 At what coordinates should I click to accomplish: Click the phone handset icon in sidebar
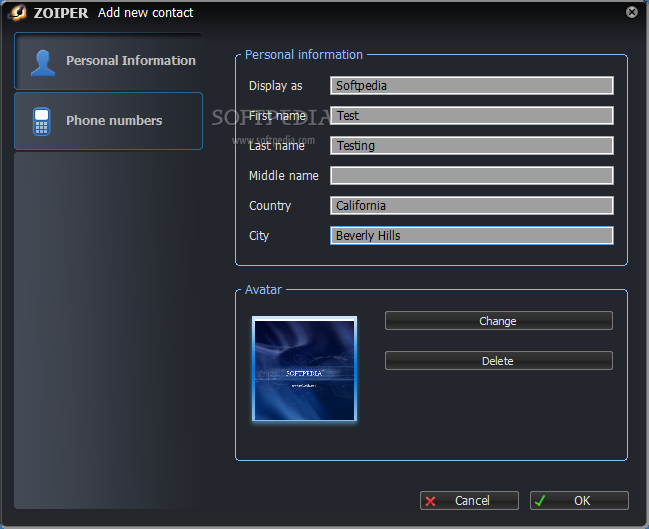click(x=41, y=122)
